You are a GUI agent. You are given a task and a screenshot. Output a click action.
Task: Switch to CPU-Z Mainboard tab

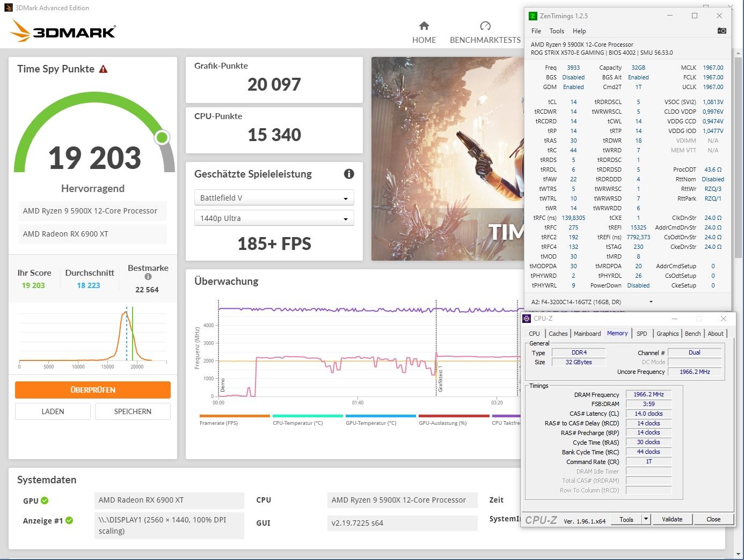tap(587, 334)
